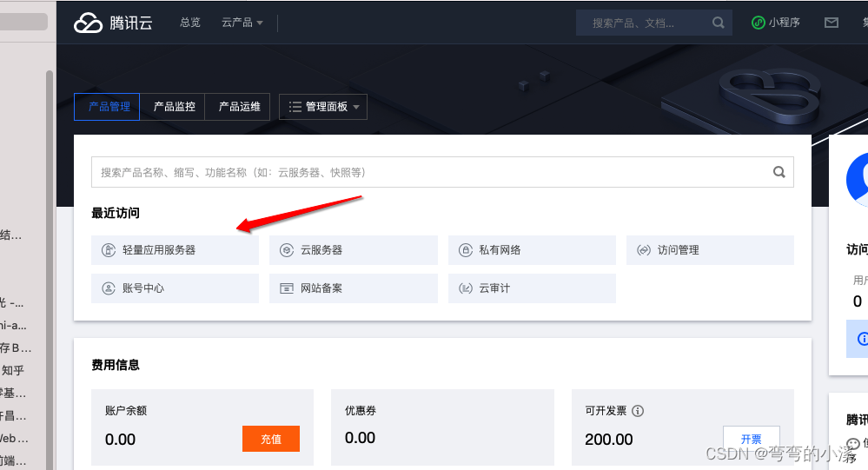Click the 账户余额 label
The width and height of the screenshot is (868, 470).
(x=126, y=411)
